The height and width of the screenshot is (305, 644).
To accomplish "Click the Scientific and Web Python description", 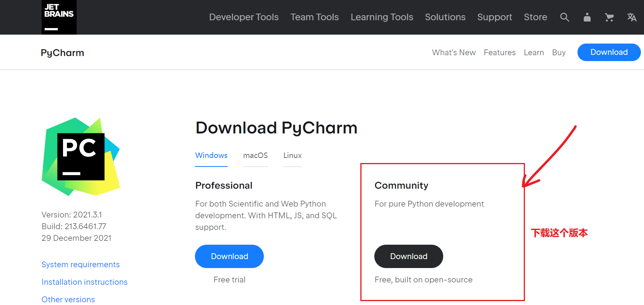I will point(266,216).
